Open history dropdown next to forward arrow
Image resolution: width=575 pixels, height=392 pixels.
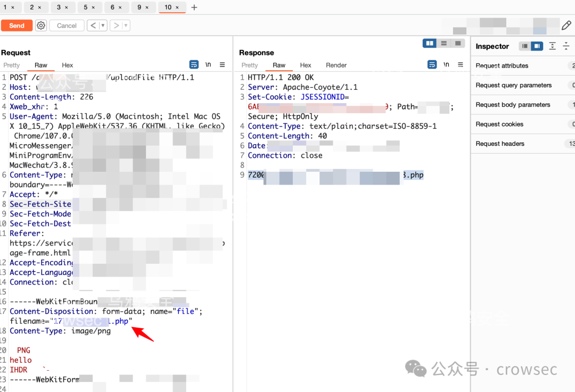pyautogui.click(x=126, y=26)
